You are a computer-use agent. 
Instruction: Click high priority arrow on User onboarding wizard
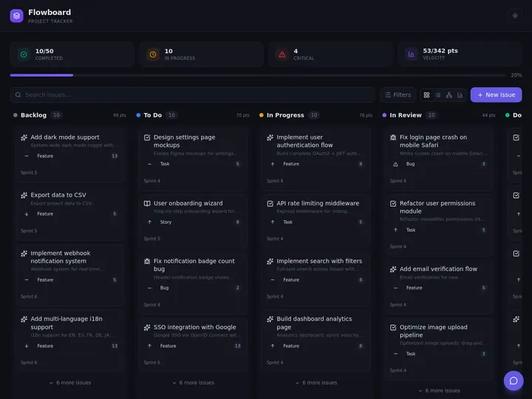[x=149, y=222]
